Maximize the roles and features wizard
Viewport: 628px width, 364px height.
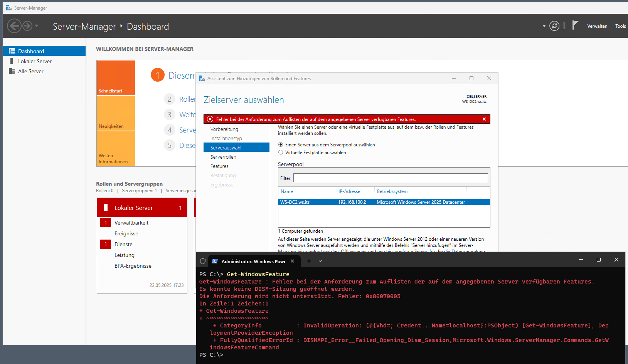(x=471, y=78)
